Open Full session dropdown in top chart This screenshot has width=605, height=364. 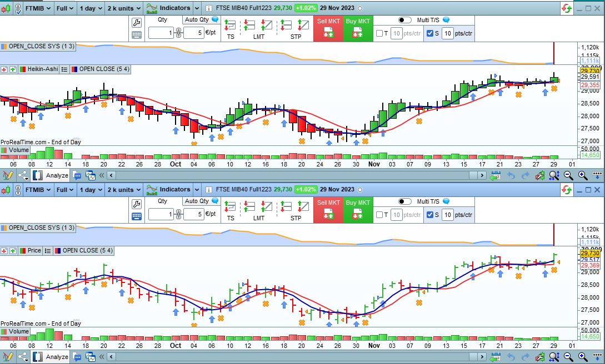[65, 8]
